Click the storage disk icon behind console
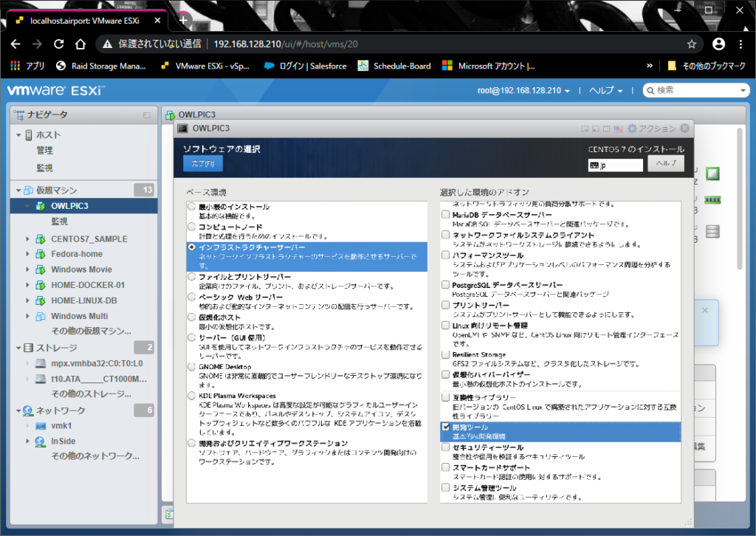Viewport: 756px width, 536px height. [712, 231]
